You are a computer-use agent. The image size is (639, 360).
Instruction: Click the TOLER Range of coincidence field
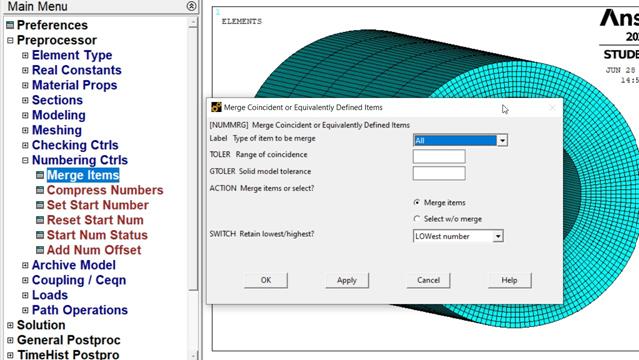click(439, 156)
